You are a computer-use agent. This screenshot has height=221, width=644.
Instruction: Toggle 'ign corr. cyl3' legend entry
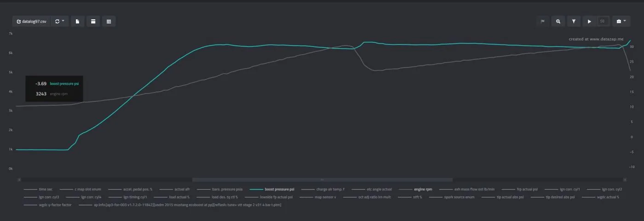tap(42, 197)
